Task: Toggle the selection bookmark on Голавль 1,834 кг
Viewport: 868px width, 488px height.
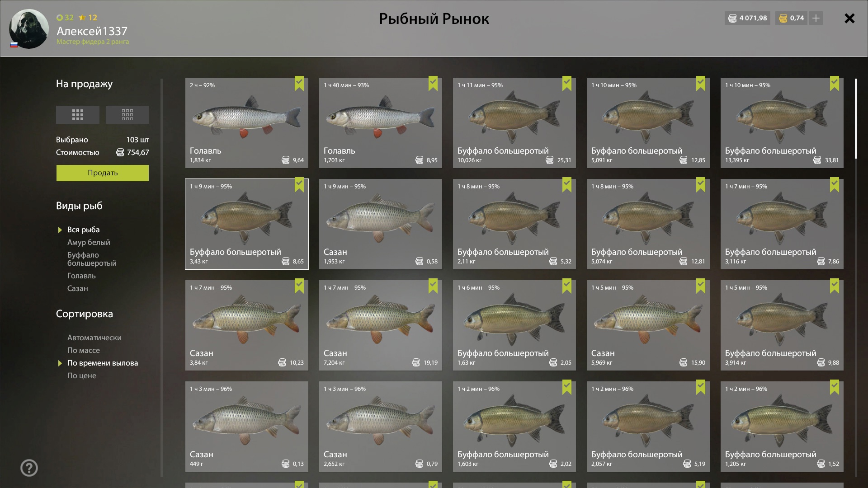Action: click(x=299, y=84)
